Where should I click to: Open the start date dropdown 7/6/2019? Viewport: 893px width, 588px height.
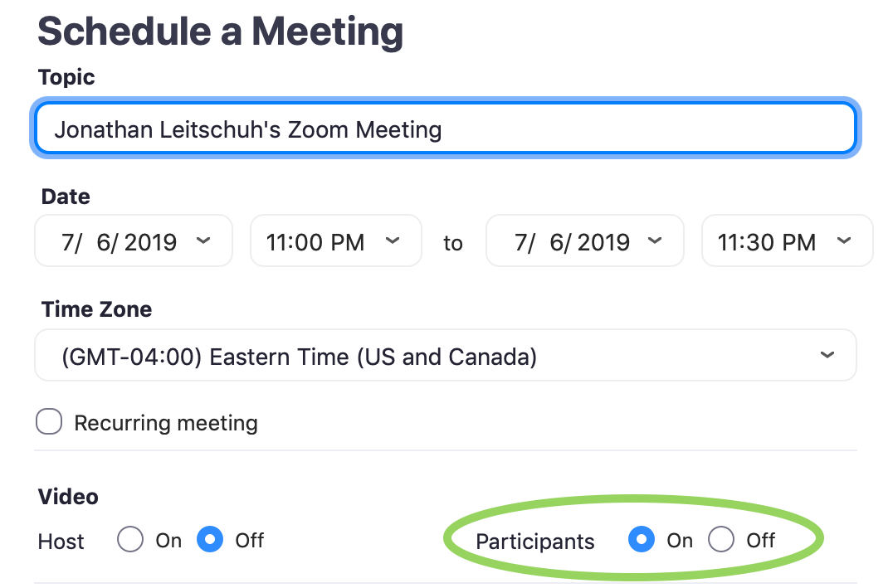[134, 241]
